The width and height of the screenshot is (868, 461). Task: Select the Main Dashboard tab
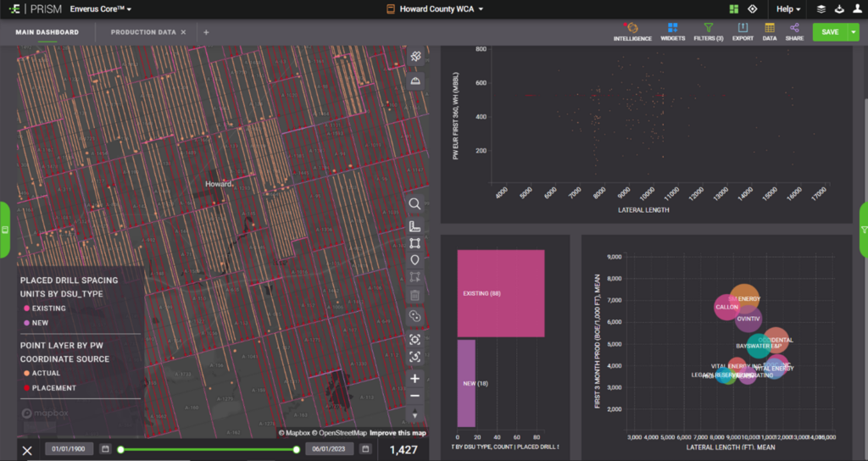[47, 32]
